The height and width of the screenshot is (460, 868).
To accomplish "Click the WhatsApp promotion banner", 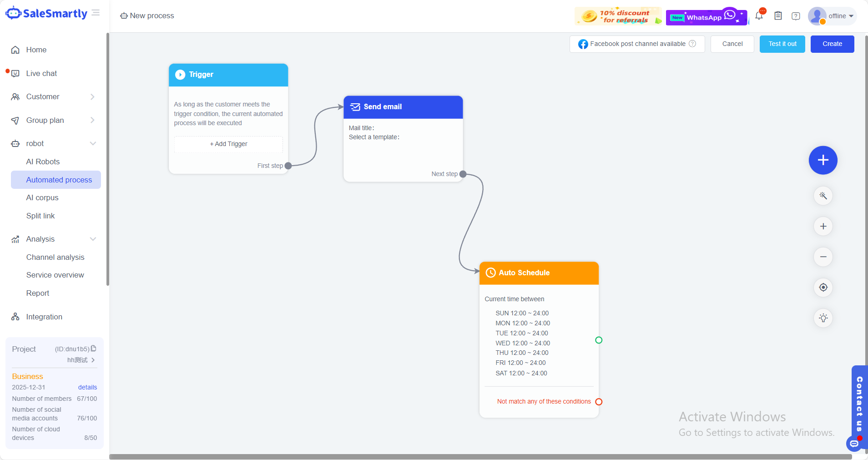I will (706, 17).
